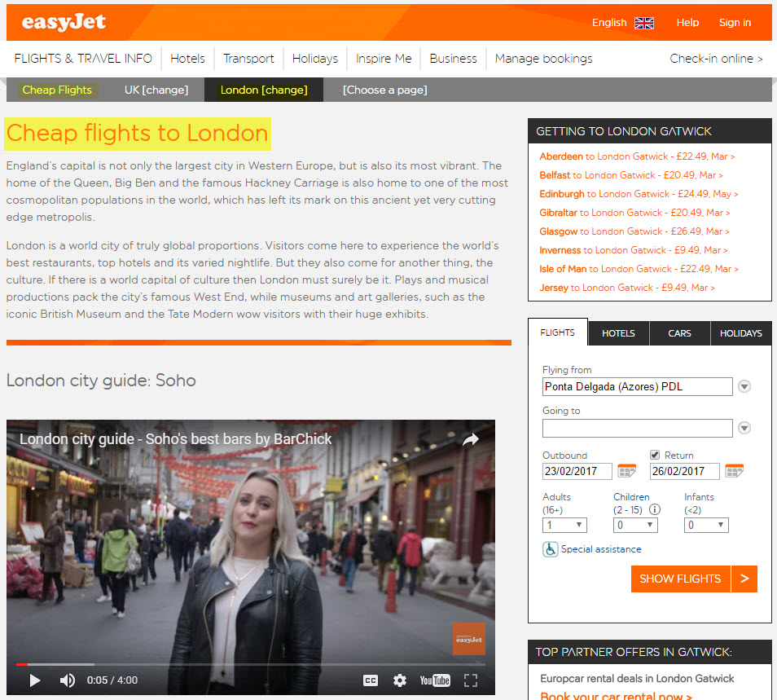Open the Help link
The height and width of the screenshot is (700, 777).
pyautogui.click(x=687, y=23)
